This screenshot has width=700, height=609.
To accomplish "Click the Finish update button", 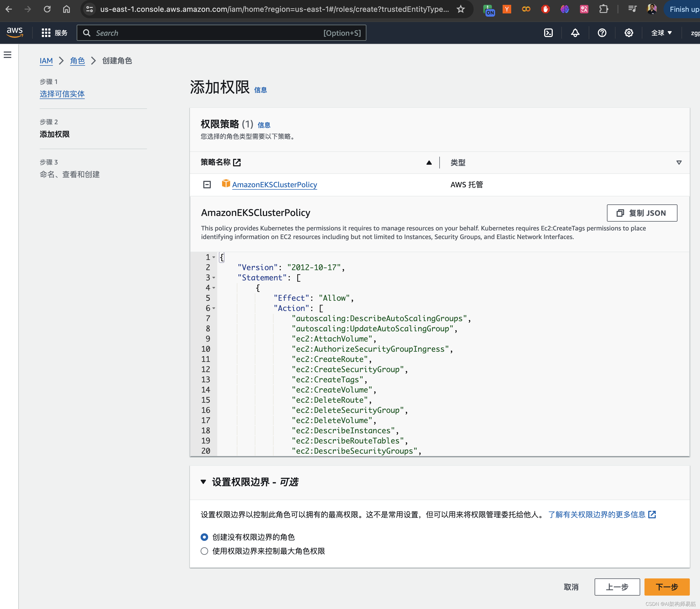I will tap(682, 9).
